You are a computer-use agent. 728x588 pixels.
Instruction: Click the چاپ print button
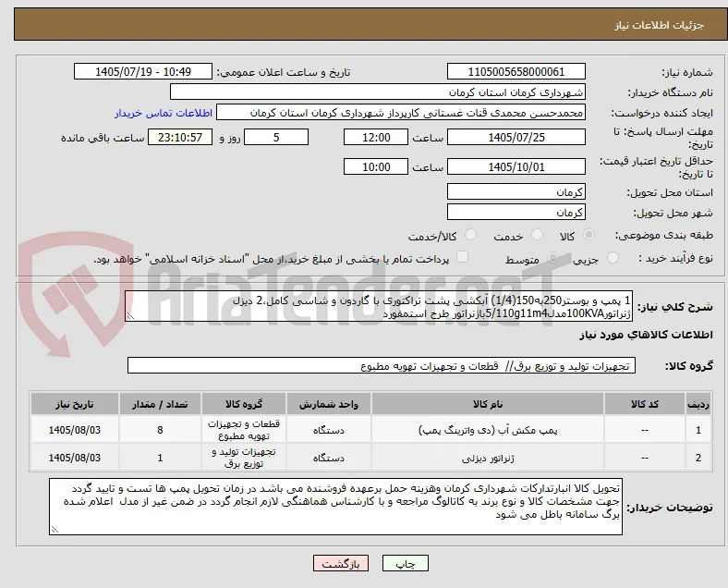[x=405, y=563]
